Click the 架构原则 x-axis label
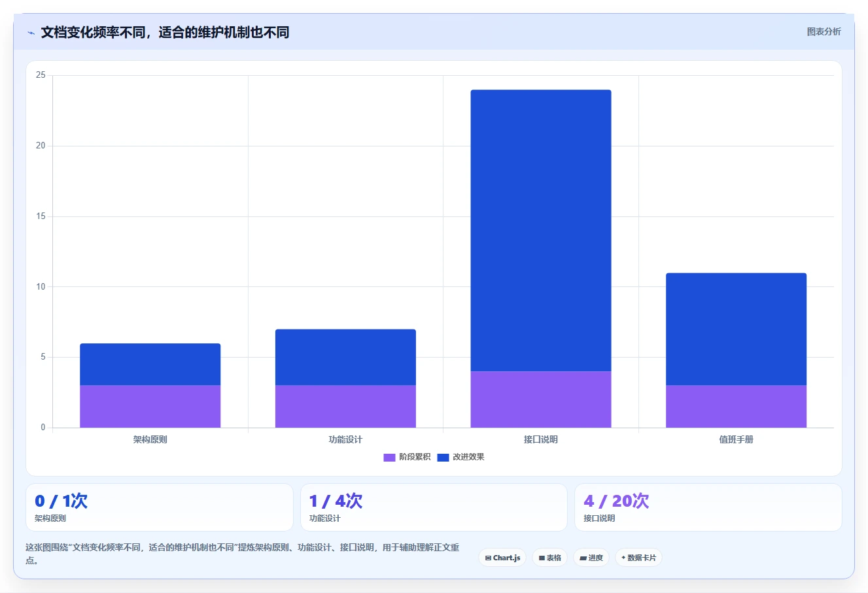This screenshot has height=593, width=868. 150,439
